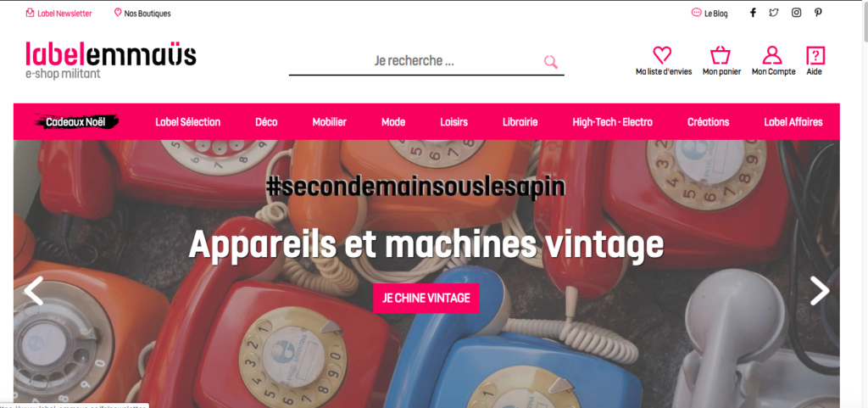Open the Pinterest social icon
Screen dimensions: 868x408
click(x=818, y=13)
